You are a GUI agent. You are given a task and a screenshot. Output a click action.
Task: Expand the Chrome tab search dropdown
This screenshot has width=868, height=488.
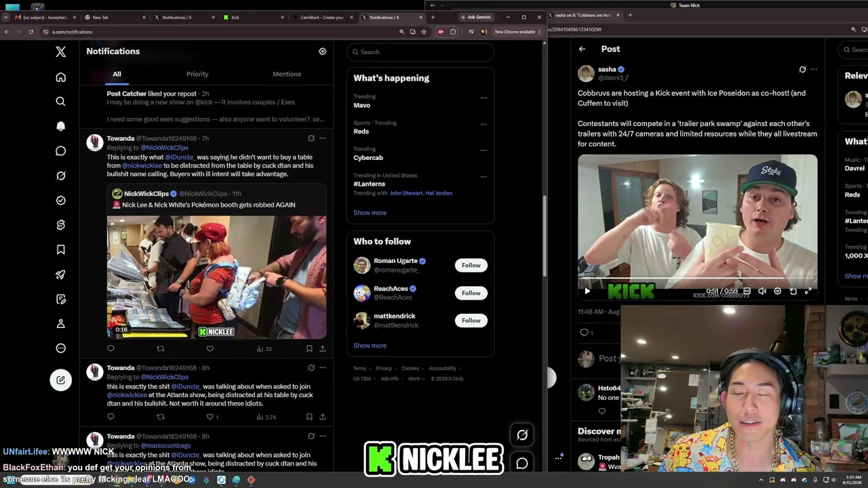point(5,17)
